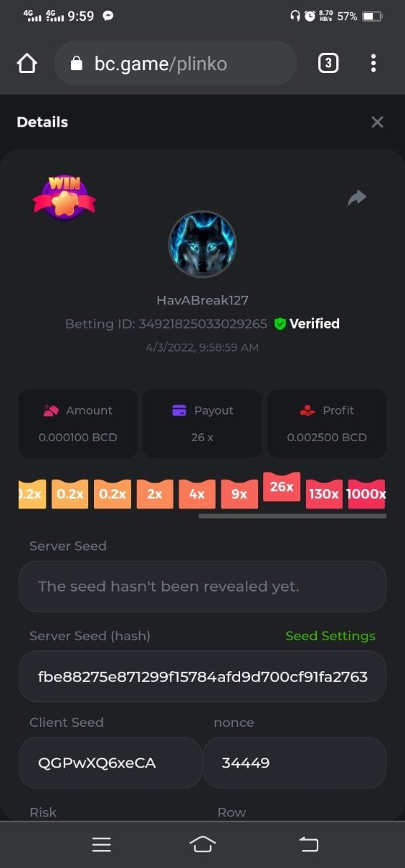Open the tab switcher showing 3
This screenshot has width=405, height=868.
point(328,64)
